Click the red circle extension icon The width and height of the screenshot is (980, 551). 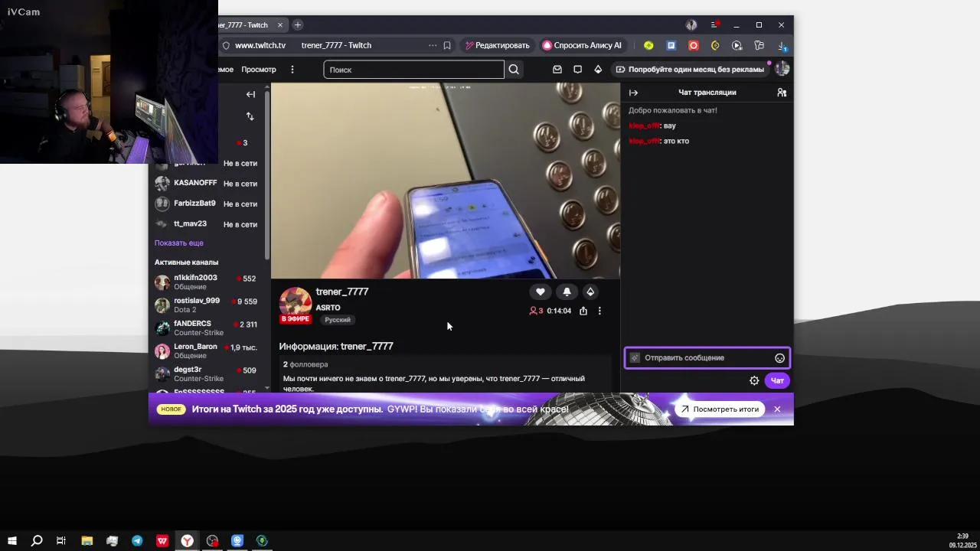[693, 45]
